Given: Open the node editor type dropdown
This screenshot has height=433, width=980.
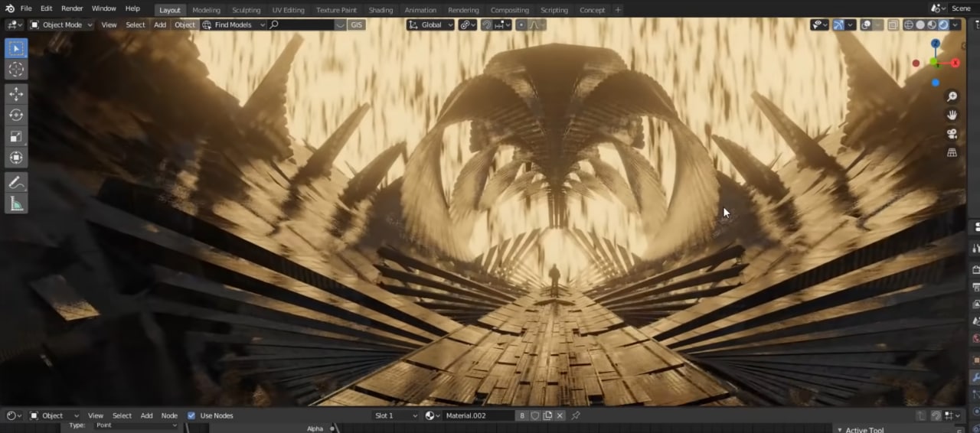Looking at the screenshot, I should point(14,415).
